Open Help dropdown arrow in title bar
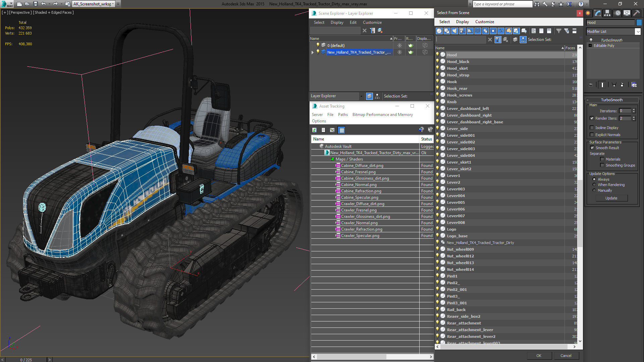The width and height of the screenshot is (644, 362). pyautogui.click(x=588, y=4)
